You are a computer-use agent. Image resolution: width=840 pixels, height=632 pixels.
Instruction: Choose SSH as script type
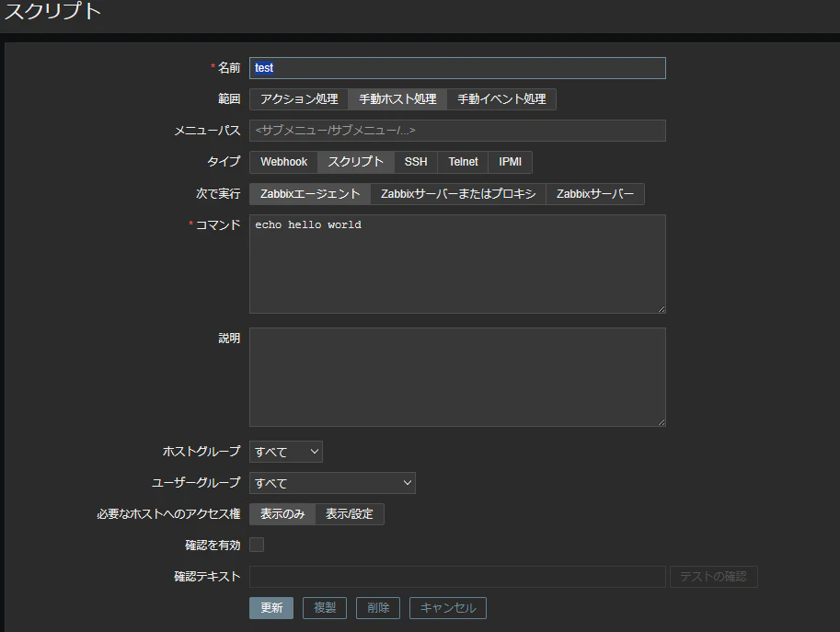click(x=416, y=162)
